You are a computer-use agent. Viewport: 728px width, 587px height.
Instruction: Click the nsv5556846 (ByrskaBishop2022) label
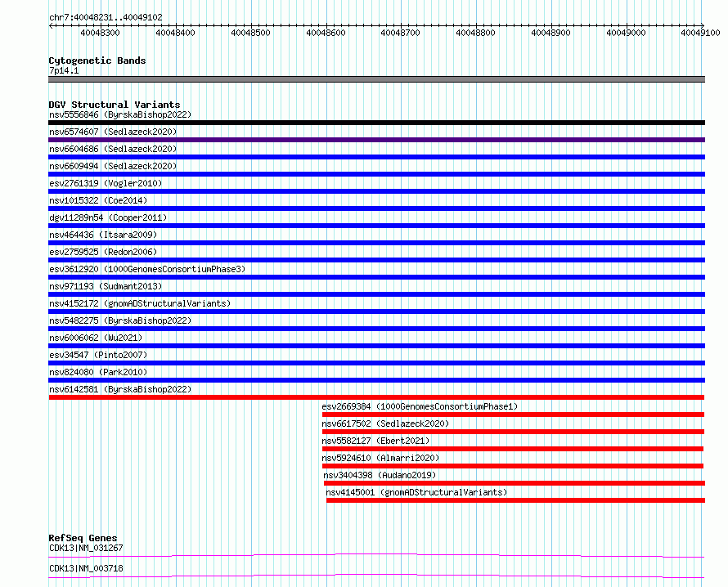[120, 114]
